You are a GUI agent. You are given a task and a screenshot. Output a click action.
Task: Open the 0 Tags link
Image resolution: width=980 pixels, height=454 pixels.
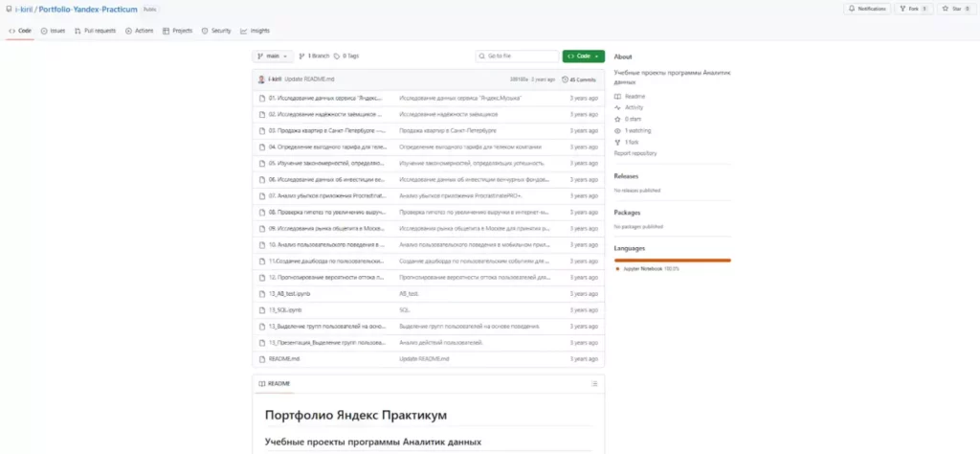click(346, 57)
